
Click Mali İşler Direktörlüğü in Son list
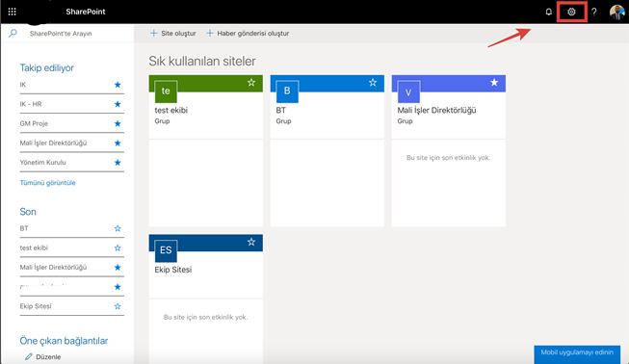click(53, 268)
